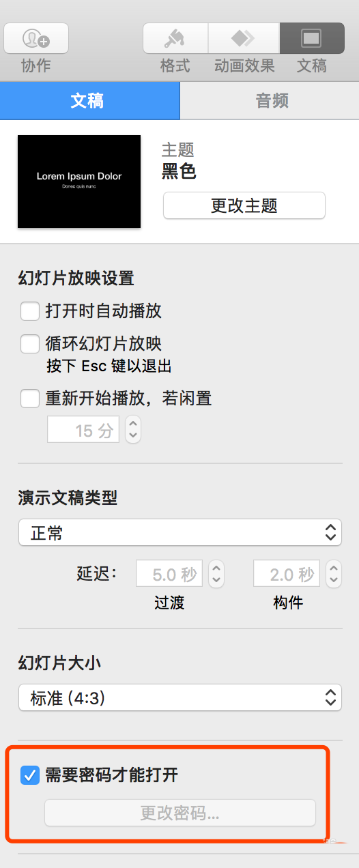359x868 pixels.
Task: Click the slide theme preview thumbnail
Action: coord(79,182)
